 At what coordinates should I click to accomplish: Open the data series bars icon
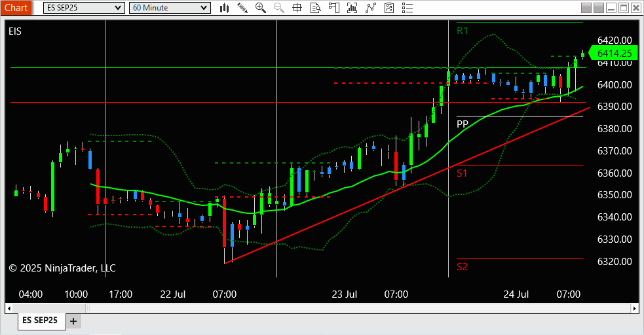coord(352,8)
